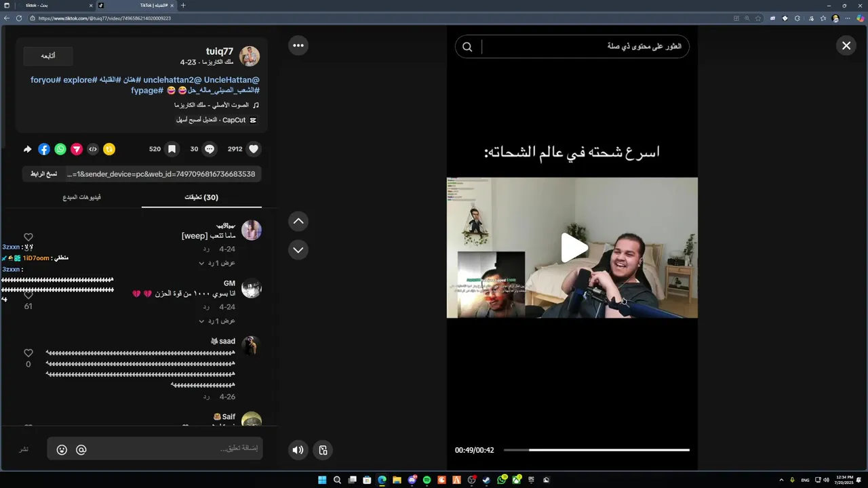Go to next video with down arrow

coord(298,250)
